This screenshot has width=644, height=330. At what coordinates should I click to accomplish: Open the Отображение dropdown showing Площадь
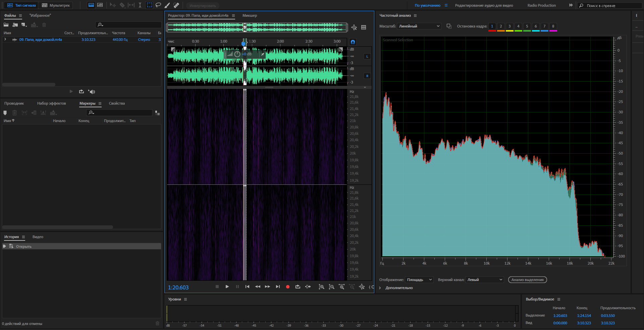[x=419, y=280]
